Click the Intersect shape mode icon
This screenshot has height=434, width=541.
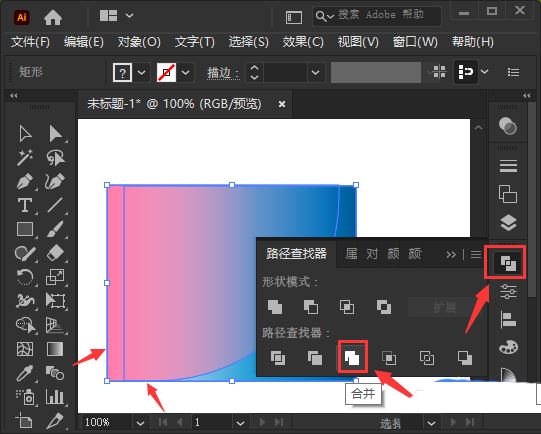347,307
